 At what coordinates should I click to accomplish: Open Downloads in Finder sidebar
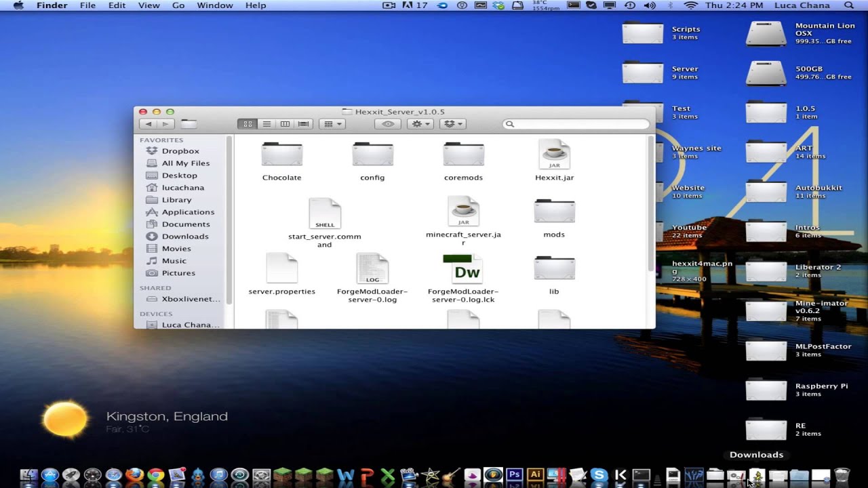tap(185, 237)
